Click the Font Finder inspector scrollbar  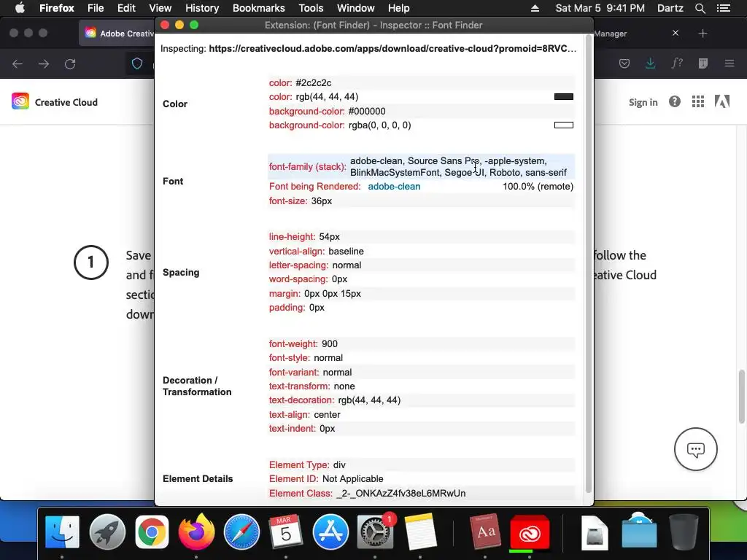pos(589,263)
